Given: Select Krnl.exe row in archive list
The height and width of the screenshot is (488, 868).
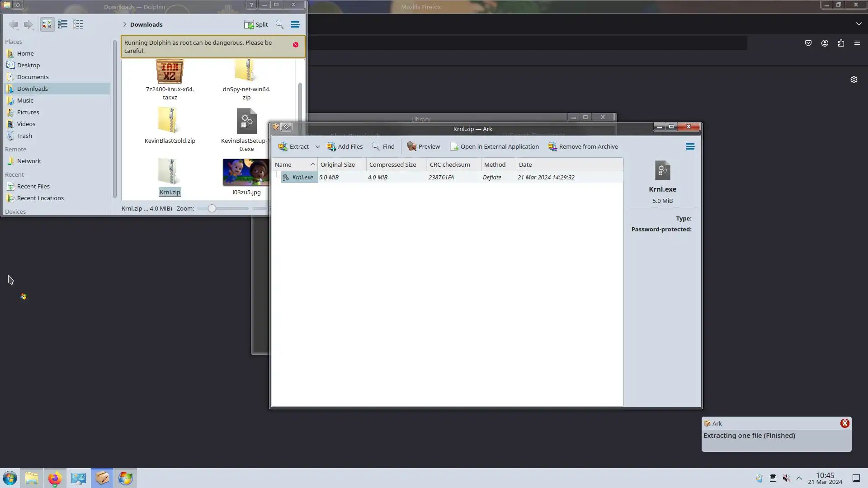Looking at the screenshot, I should [x=302, y=177].
